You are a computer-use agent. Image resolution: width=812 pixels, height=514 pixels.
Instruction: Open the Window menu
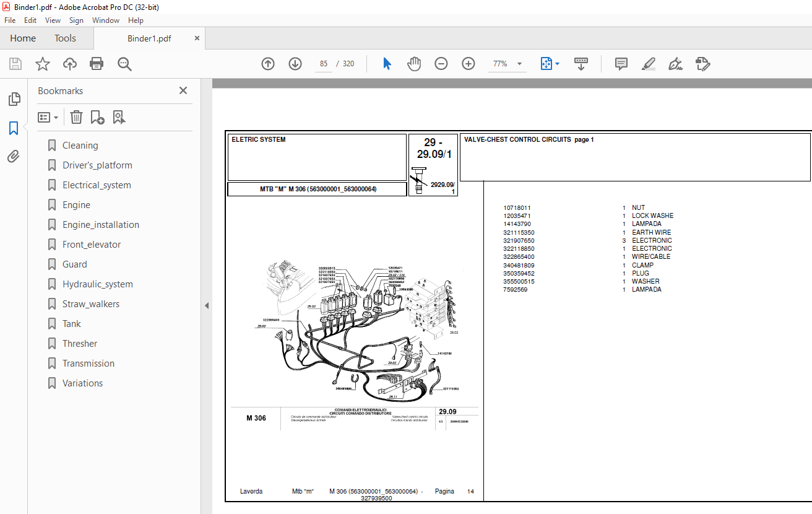106,20
